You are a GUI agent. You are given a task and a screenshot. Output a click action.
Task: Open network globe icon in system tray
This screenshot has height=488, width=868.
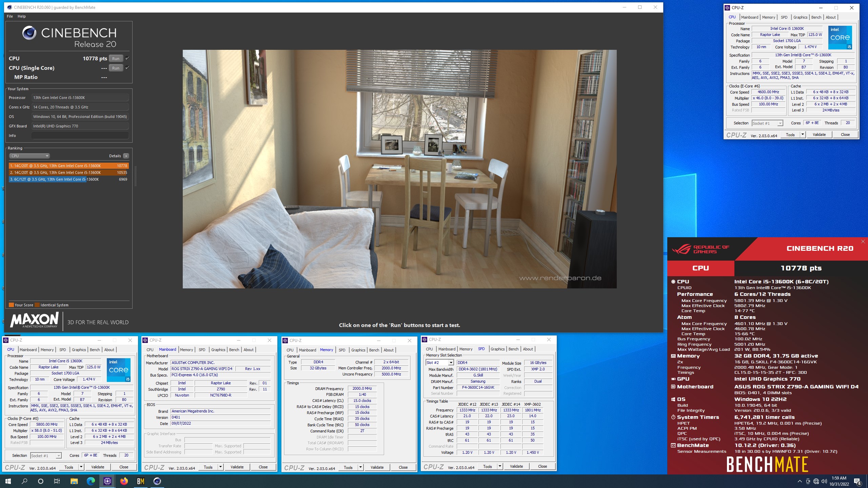(816, 481)
